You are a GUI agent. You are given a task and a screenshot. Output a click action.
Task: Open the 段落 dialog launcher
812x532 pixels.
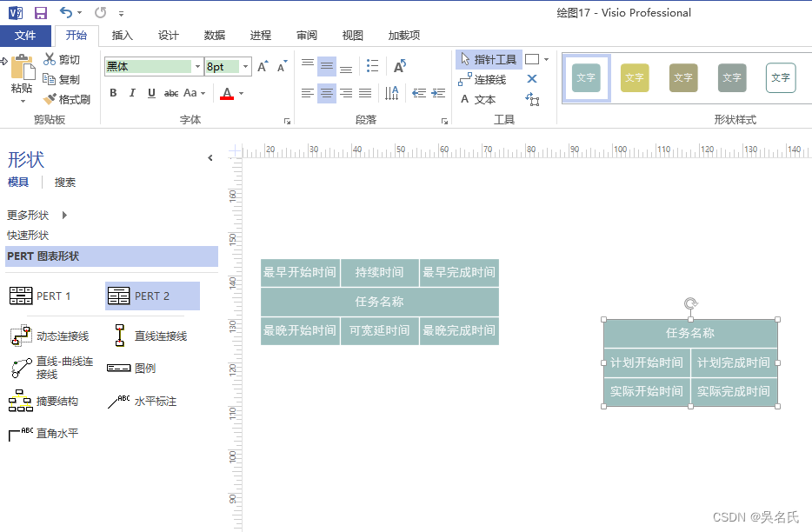pos(444,121)
